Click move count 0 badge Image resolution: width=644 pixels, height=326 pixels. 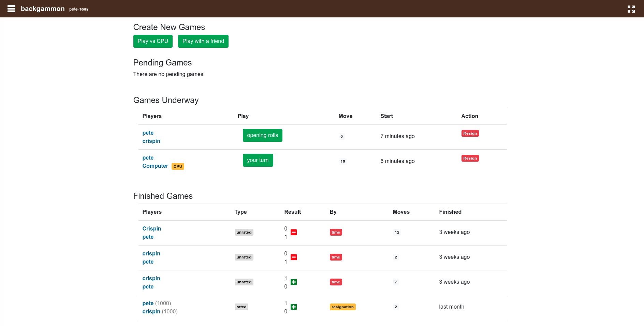(x=341, y=136)
